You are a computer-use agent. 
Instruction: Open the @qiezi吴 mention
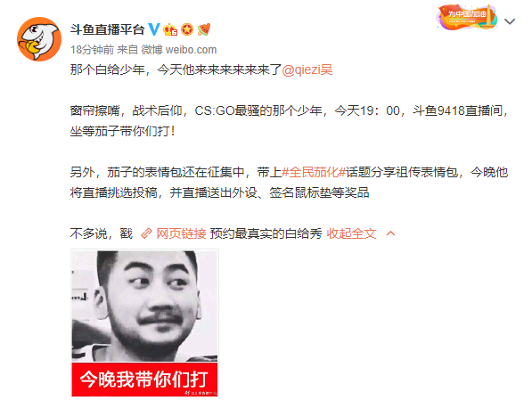[307, 69]
